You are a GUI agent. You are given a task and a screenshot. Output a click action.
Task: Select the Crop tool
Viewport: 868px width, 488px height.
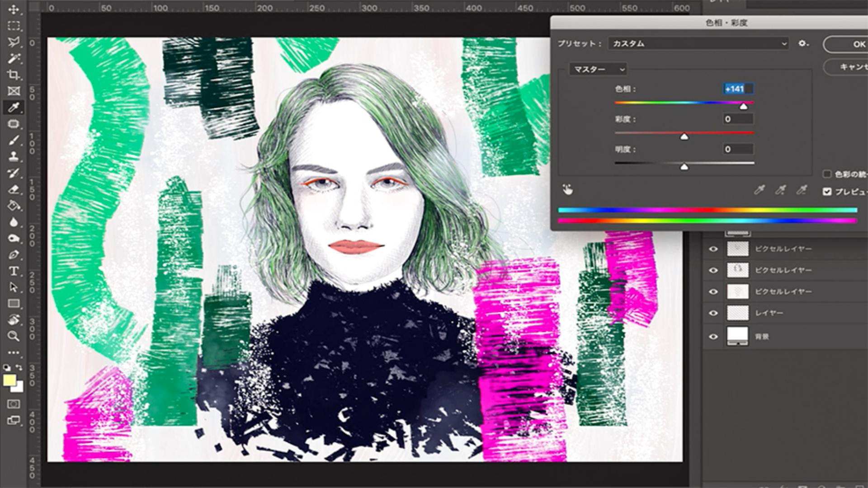coord(14,75)
